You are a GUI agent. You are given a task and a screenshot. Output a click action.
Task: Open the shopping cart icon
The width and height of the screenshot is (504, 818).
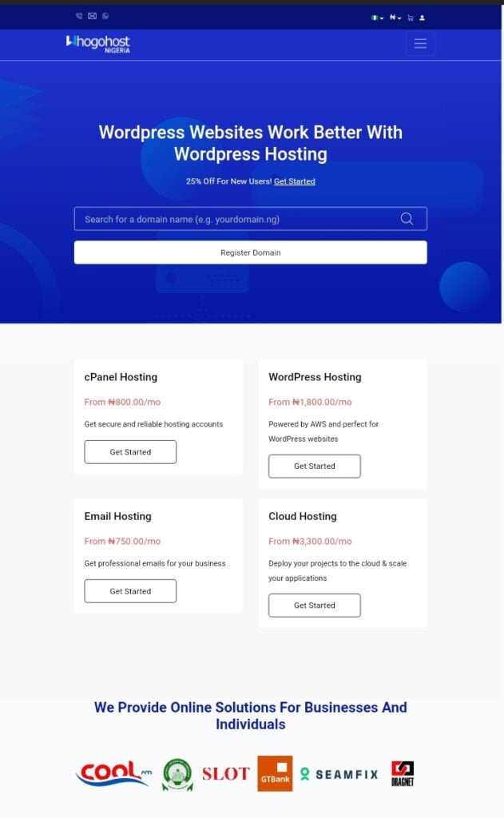[x=411, y=18]
